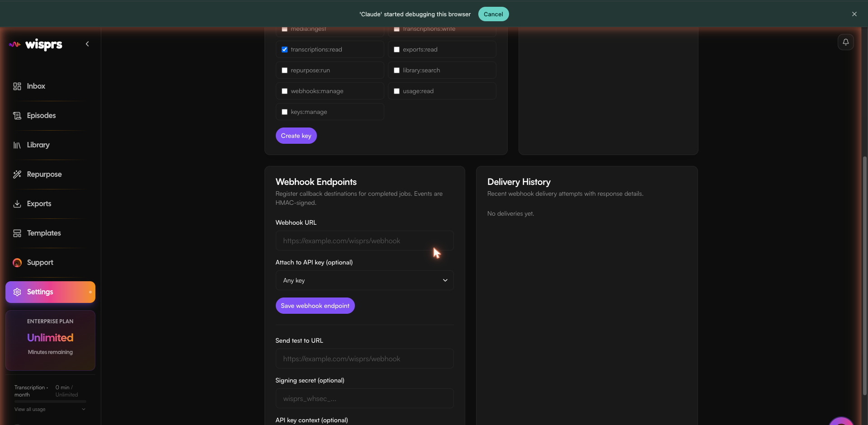
Task: Click the "No deliveries yet." text
Action: [x=510, y=213]
